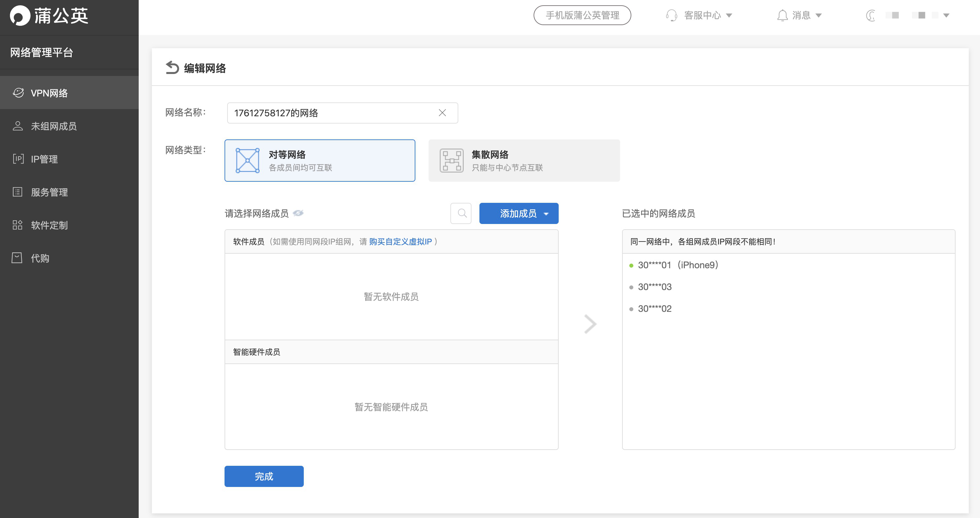Image resolution: width=980 pixels, height=518 pixels.
Task: Open IP管理 in the sidebar
Action: pos(69,159)
